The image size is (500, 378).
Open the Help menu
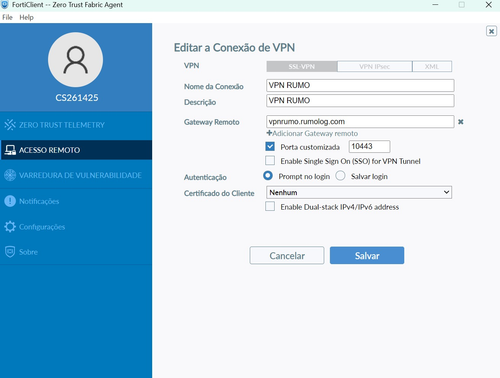[26, 17]
